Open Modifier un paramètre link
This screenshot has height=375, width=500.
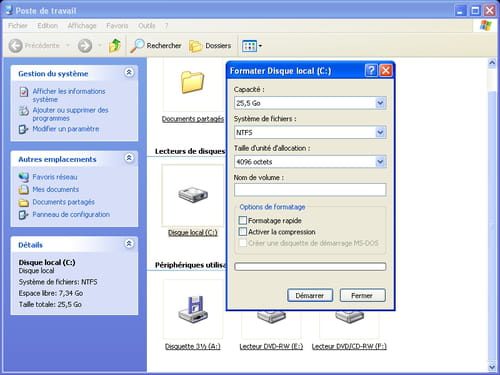click(x=66, y=129)
